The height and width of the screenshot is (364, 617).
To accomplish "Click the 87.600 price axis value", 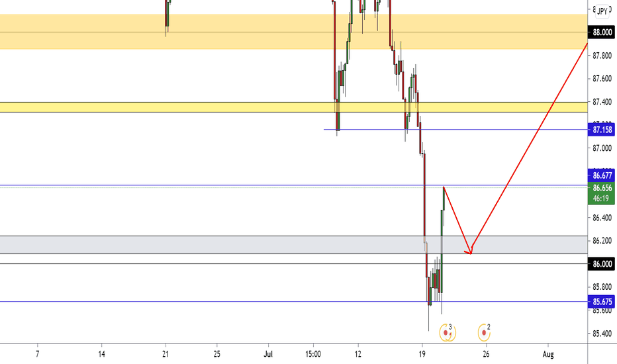I will (x=602, y=79).
